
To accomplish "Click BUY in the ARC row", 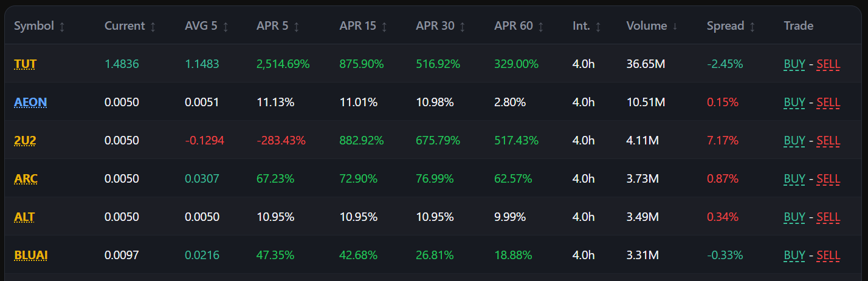I will coord(794,178).
